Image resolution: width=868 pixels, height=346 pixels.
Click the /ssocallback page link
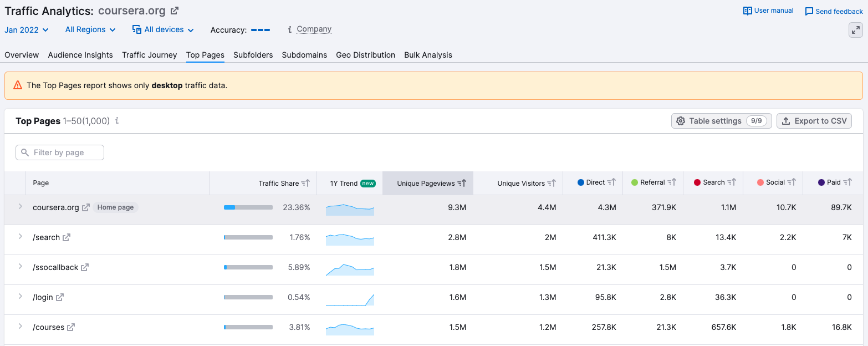pos(55,267)
